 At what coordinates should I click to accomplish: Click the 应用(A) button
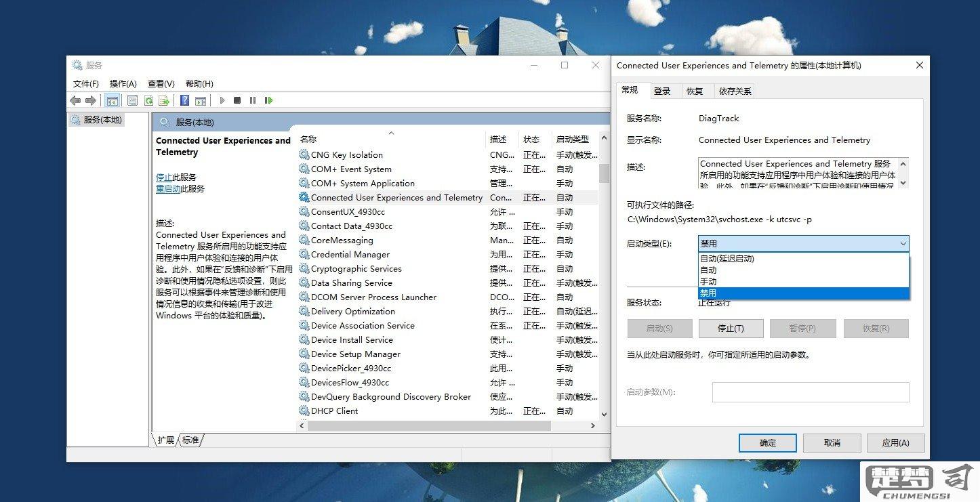pyautogui.click(x=895, y=443)
